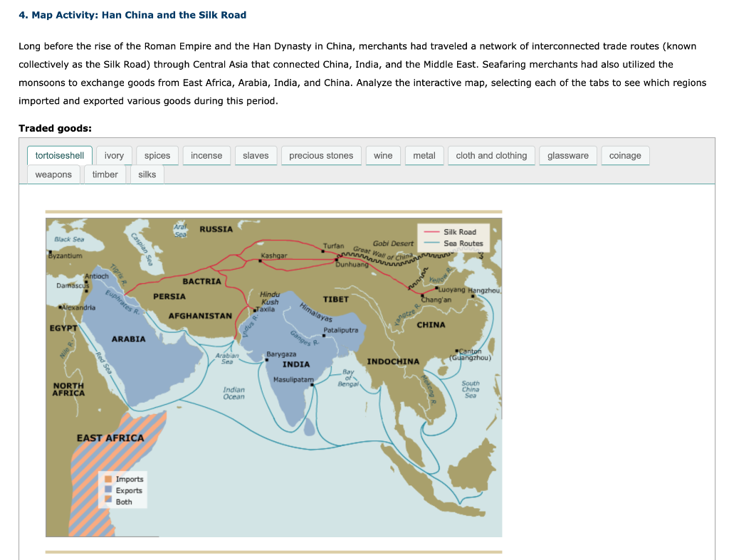Select the "ivory" goods tab
729x560 pixels.
coord(114,155)
